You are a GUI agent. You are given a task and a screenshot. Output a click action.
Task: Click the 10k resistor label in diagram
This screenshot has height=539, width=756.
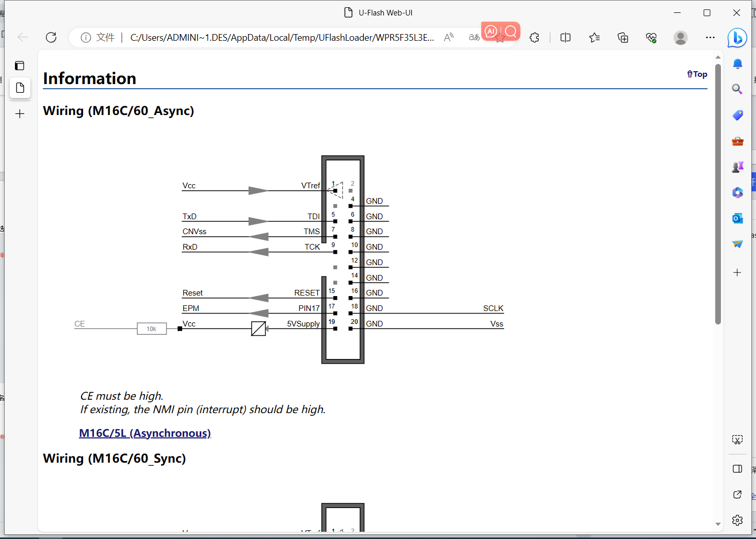click(152, 329)
